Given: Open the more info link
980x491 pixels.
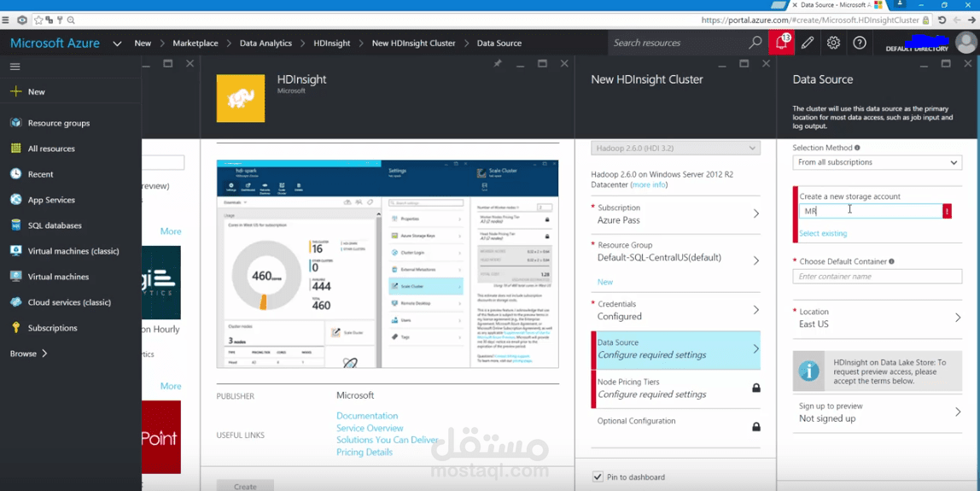Looking at the screenshot, I should point(648,185).
